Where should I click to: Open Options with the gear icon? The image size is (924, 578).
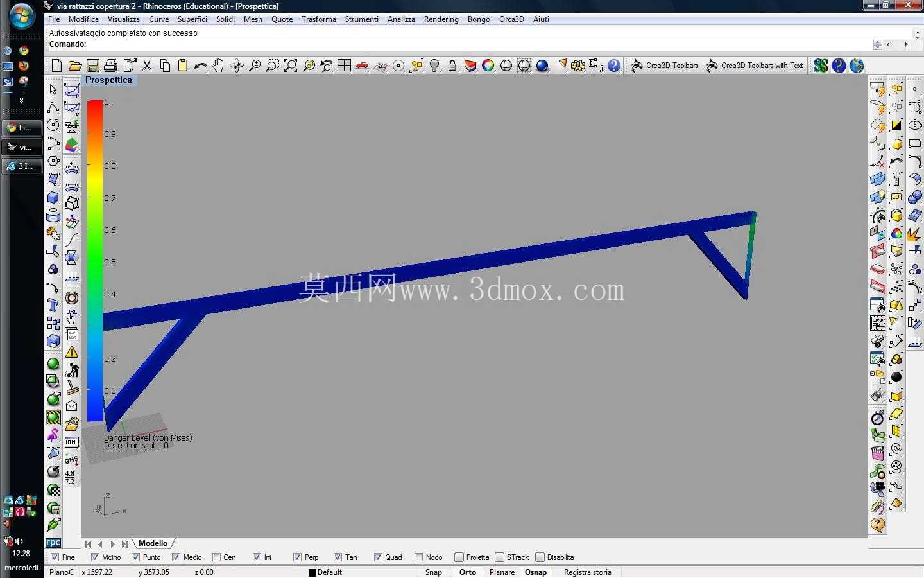coord(578,66)
